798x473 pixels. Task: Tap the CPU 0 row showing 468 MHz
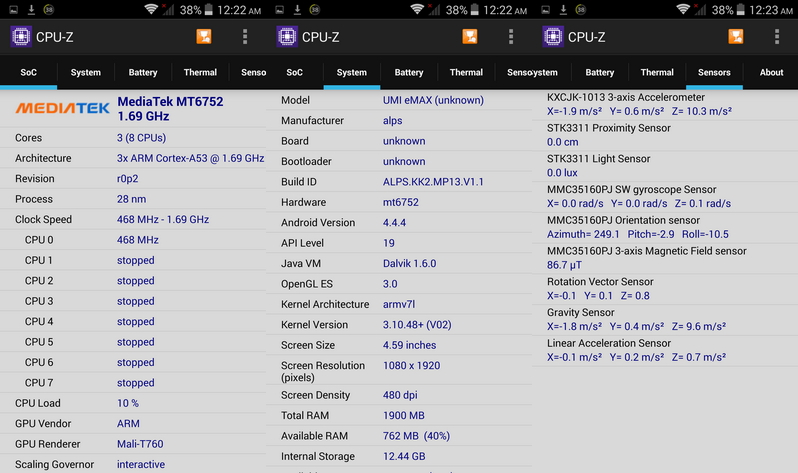click(x=133, y=240)
